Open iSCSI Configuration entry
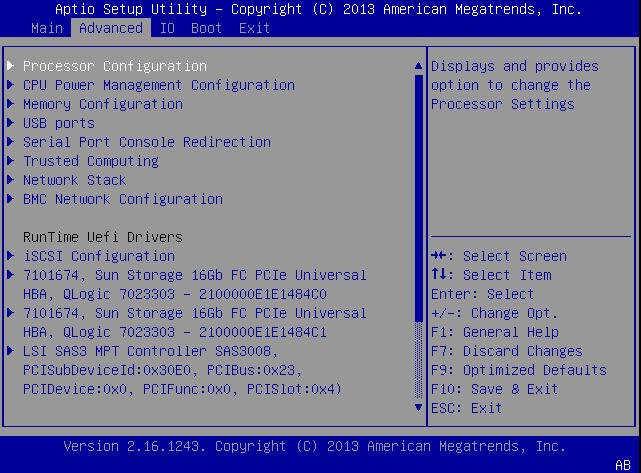The width and height of the screenshot is (641, 473). 99,256
